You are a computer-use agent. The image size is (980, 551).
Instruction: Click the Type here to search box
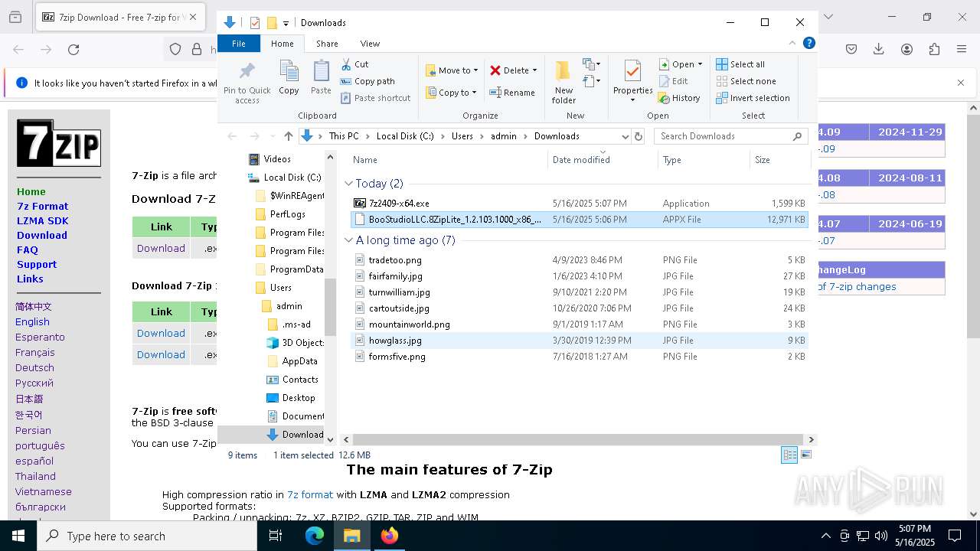pos(147,536)
